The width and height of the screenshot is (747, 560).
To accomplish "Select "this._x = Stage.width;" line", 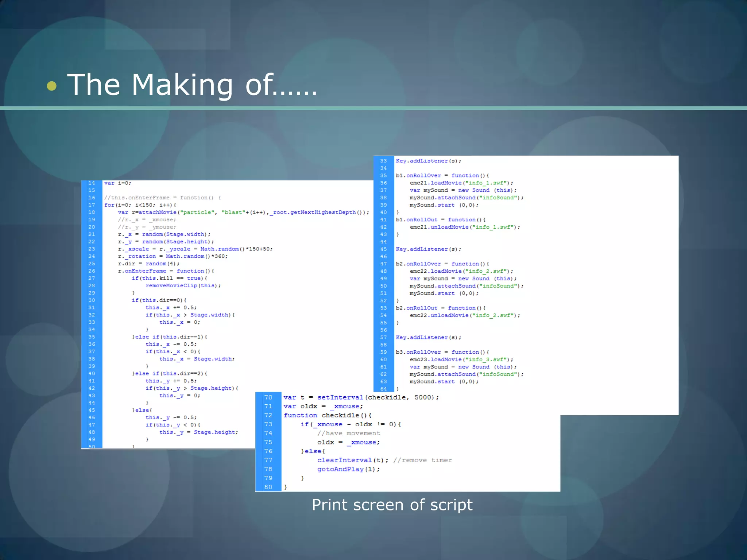I will pos(197,359).
